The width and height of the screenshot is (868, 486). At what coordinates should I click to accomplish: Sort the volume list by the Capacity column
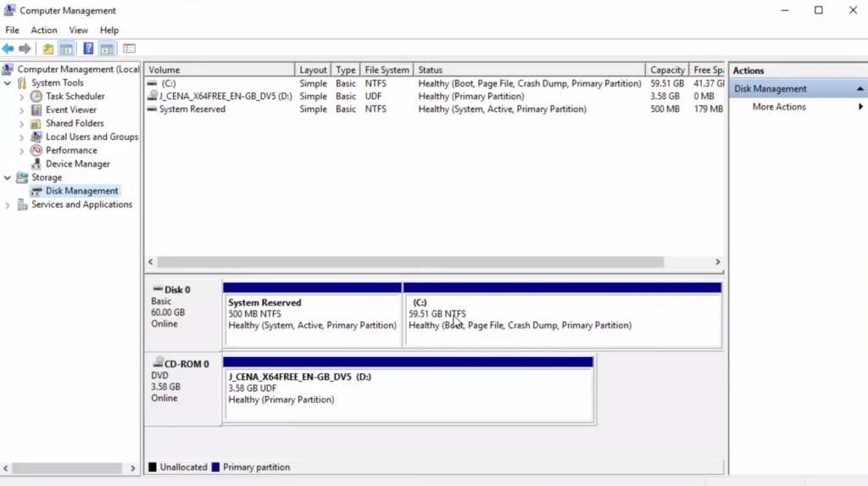tap(666, 70)
